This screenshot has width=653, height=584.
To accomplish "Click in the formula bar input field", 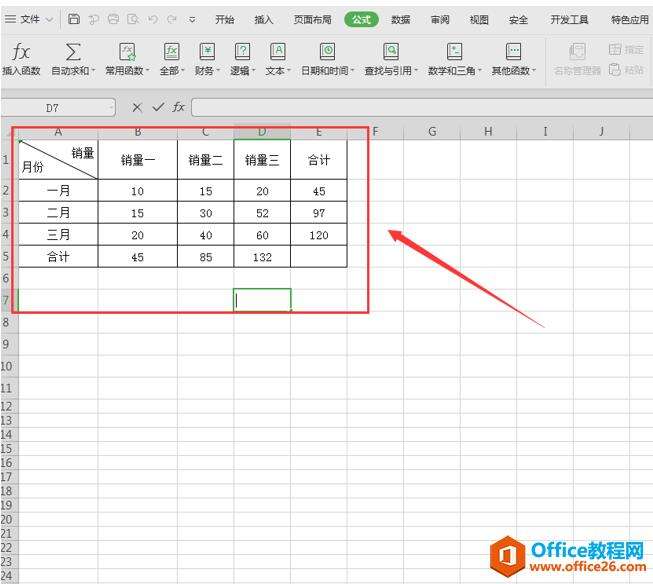I will click(421, 108).
